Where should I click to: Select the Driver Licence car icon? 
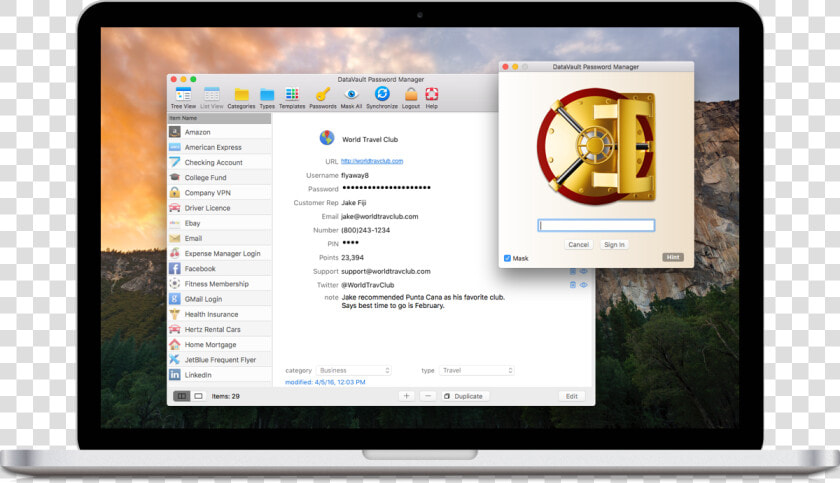(175, 207)
